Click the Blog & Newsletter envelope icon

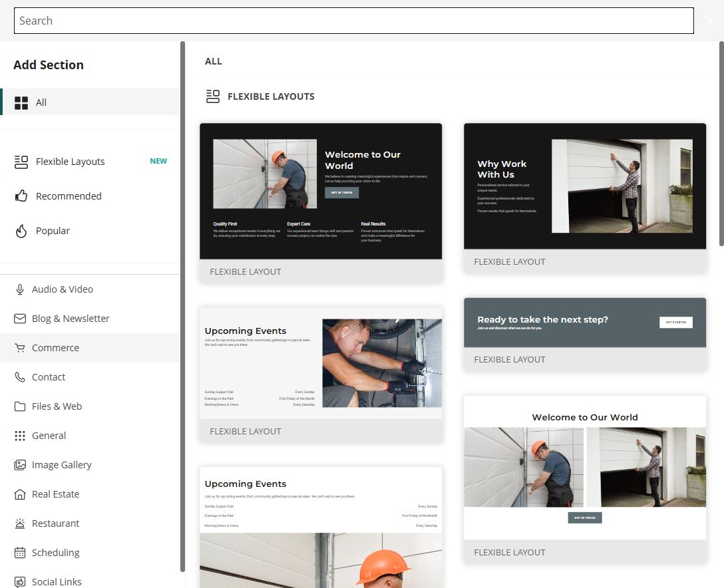(20, 319)
